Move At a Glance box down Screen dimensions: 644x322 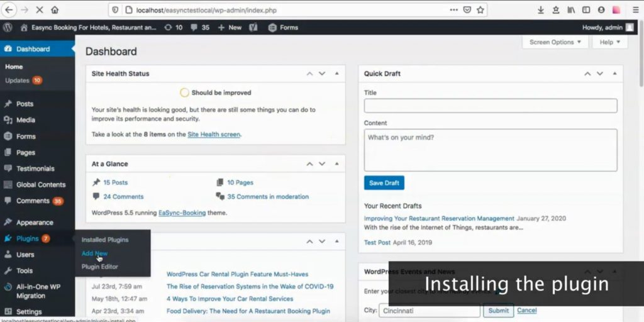(x=322, y=164)
